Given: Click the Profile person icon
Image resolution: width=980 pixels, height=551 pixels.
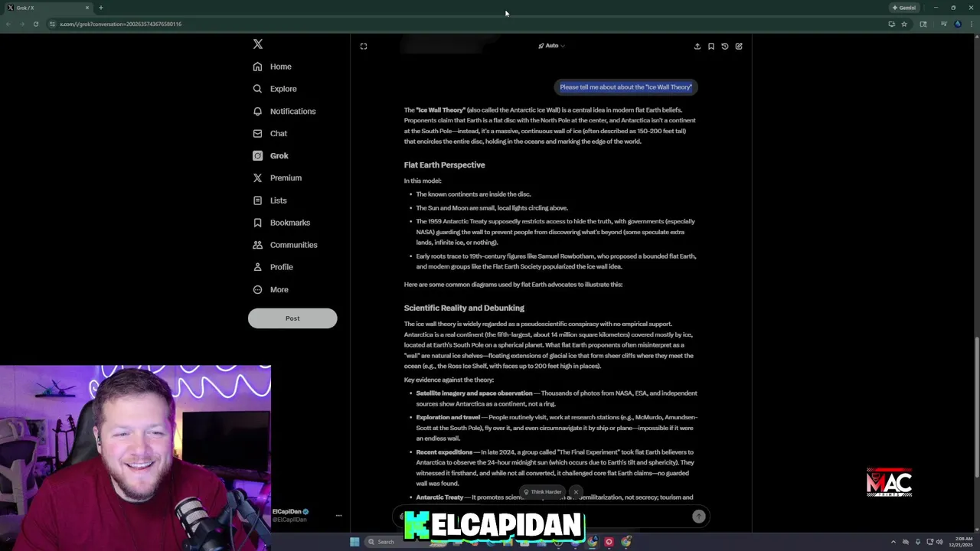Looking at the screenshot, I should (258, 267).
